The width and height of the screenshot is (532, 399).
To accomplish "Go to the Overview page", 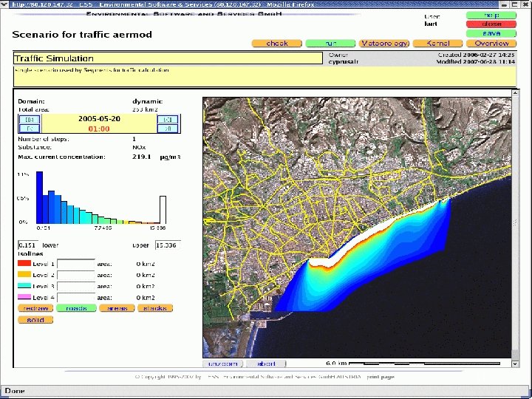I will click(x=491, y=44).
